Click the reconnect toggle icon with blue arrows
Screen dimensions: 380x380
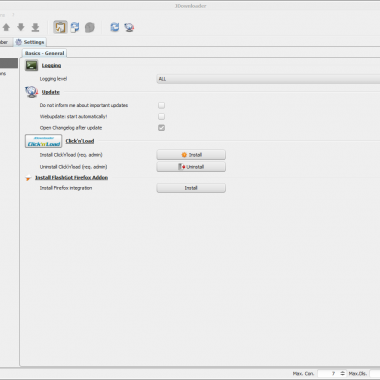[75, 27]
